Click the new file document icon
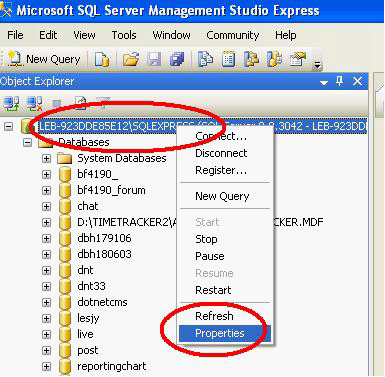Screen dimensions: 385x377 tap(102, 59)
